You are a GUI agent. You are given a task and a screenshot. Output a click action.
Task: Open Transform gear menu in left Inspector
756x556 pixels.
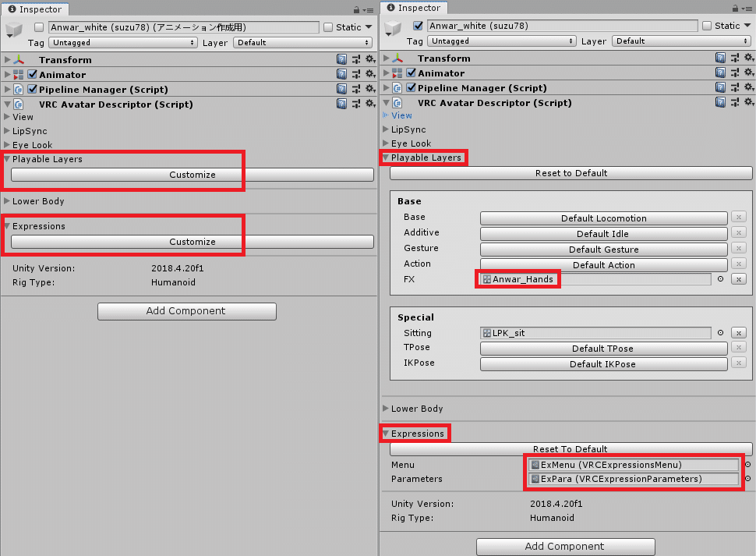coord(370,59)
